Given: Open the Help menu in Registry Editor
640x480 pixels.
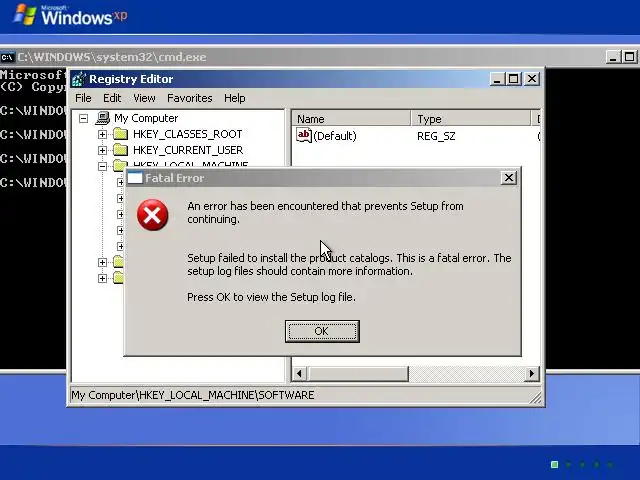Looking at the screenshot, I should (235, 98).
